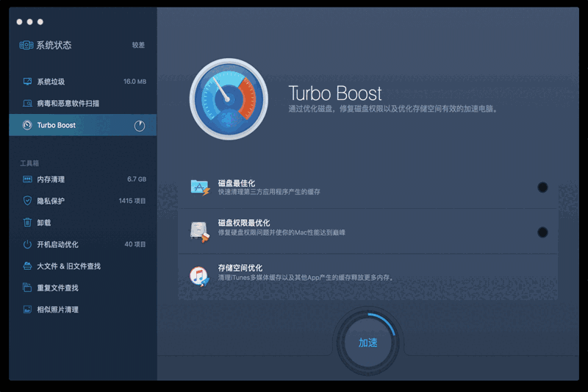Toggle the 磁盘最佳化 option
The height and width of the screenshot is (392, 588).
(x=542, y=188)
